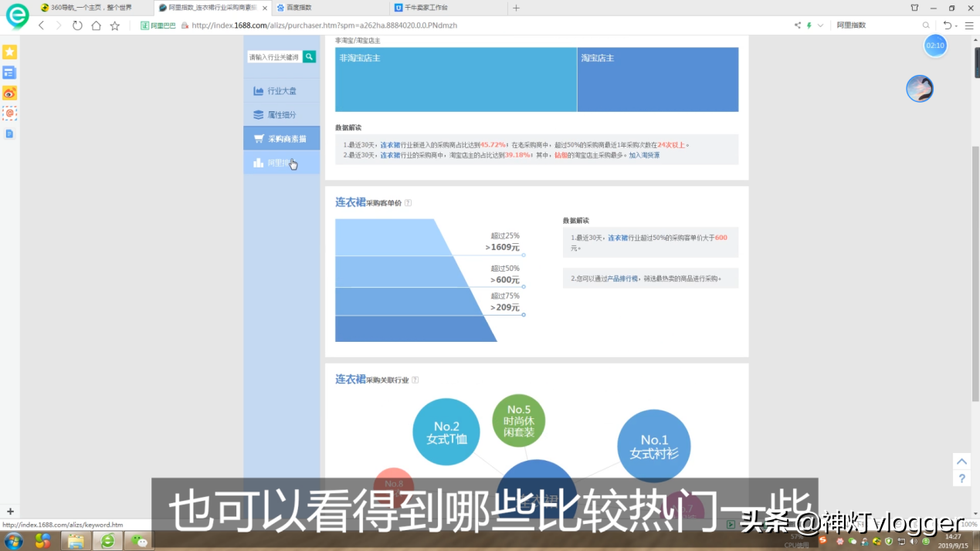Image resolution: width=980 pixels, height=551 pixels.
Task: Open a new tab with plus button
Action: pyautogui.click(x=516, y=8)
